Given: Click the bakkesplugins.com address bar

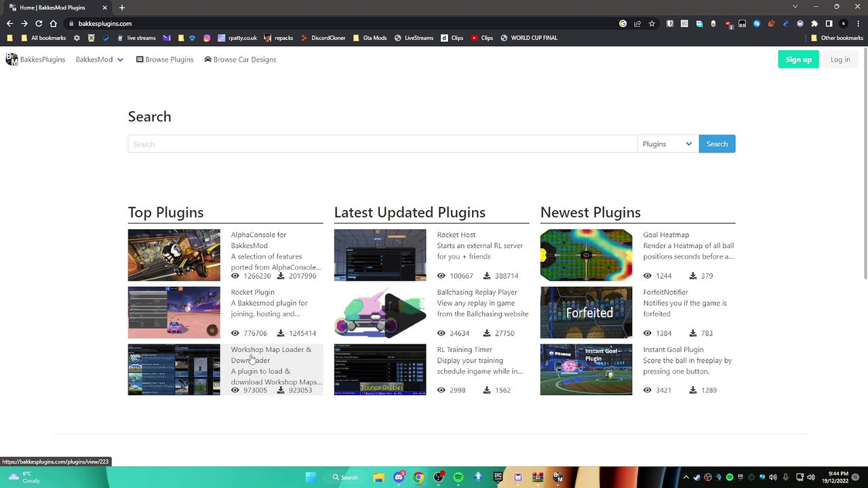Looking at the screenshot, I should point(105,24).
